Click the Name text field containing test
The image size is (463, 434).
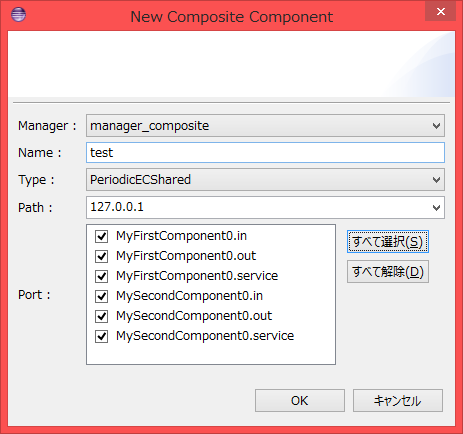[x=265, y=153]
